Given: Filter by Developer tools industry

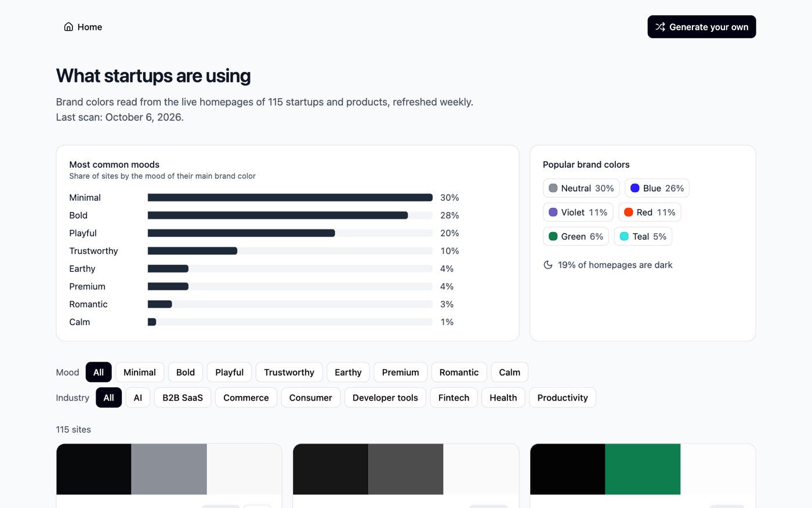Looking at the screenshot, I should click(x=385, y=398).
